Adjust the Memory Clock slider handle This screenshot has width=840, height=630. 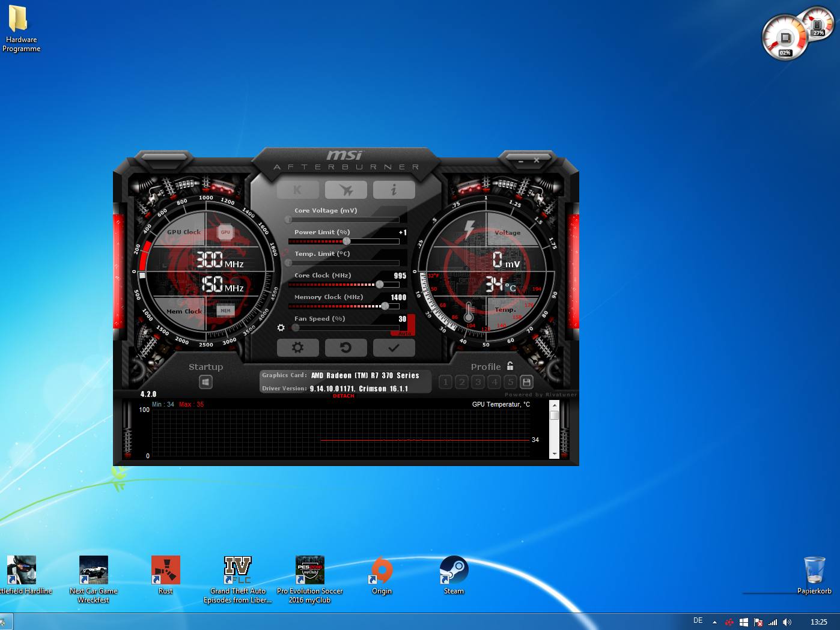(x=385, y=306)
